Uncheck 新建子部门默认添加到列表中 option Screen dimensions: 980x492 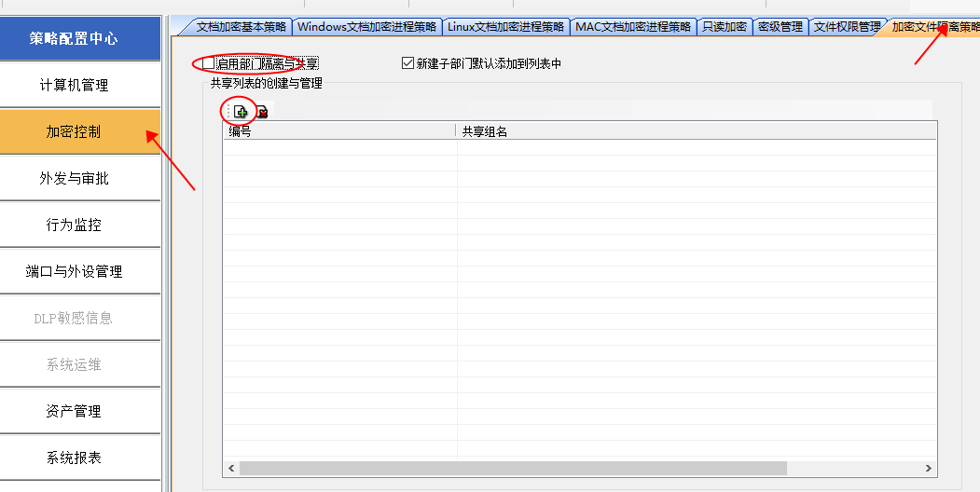pyautogui.click(x=407, y=63)
